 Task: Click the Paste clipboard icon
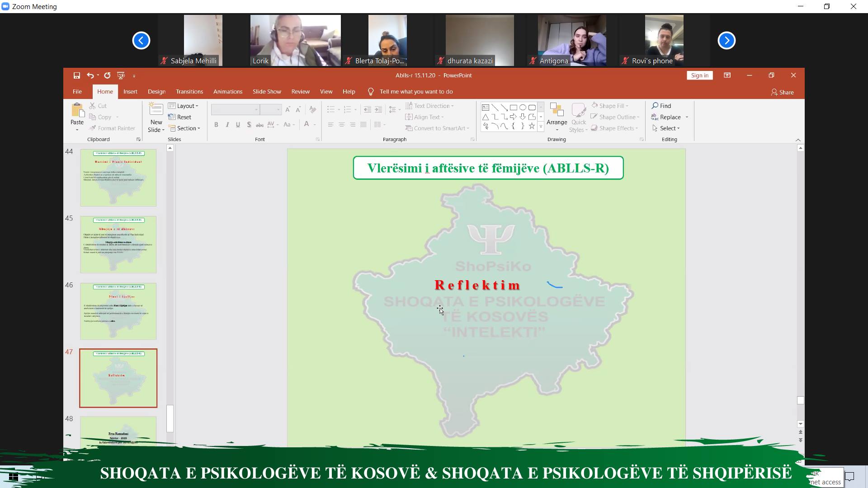click(77, 110)
